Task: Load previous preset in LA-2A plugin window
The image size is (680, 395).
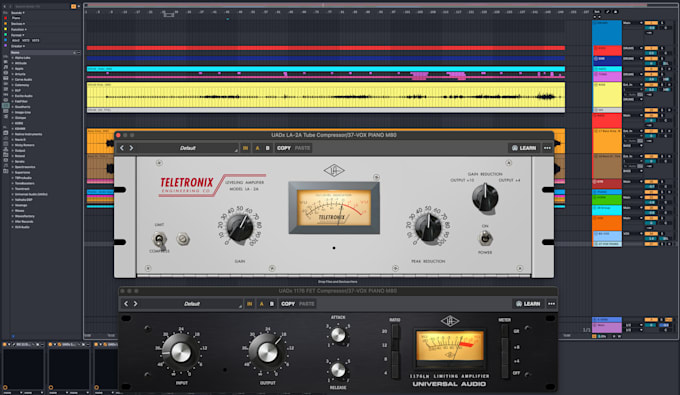Action: [122, 148]
